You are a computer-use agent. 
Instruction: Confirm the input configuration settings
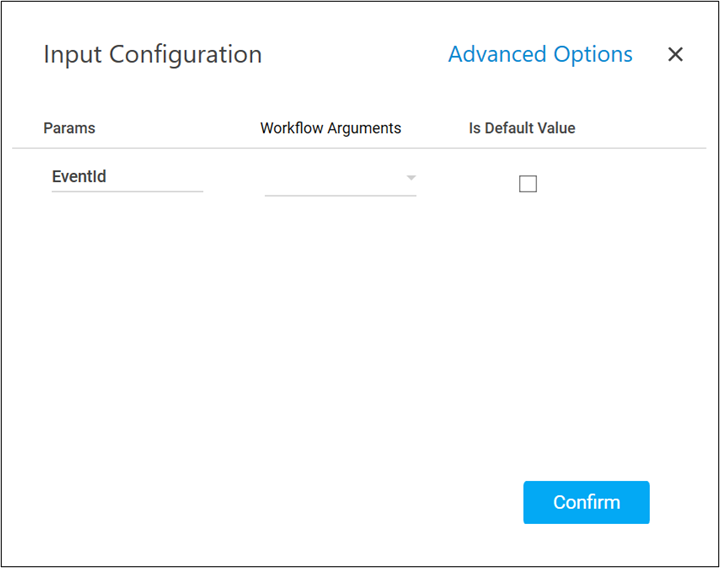point(586,502)
